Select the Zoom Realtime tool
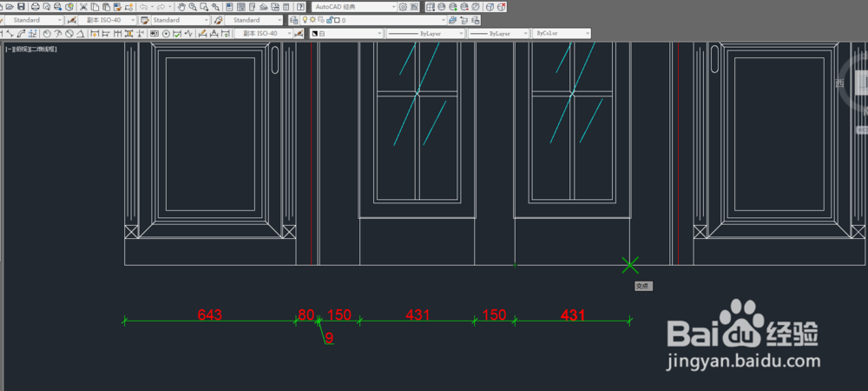This screenshot has height=391, width=868. coord(192,7)
